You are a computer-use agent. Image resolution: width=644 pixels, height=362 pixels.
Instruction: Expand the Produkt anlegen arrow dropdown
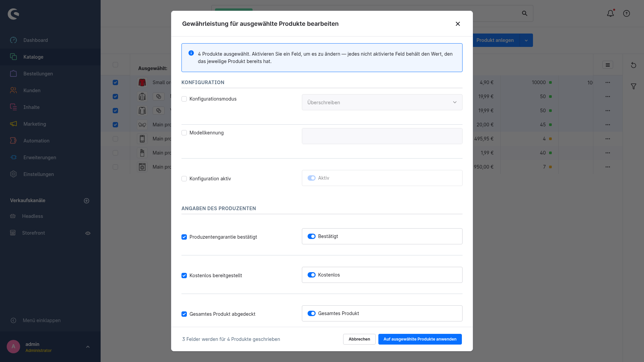click(x=526, y=40)
